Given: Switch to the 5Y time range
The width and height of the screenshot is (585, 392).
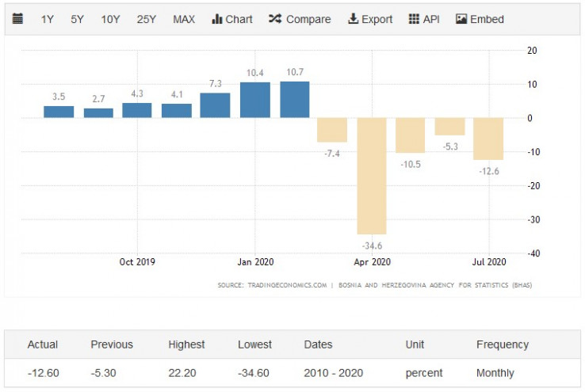Looking at the screenshot, I should [x=77, y=19].
